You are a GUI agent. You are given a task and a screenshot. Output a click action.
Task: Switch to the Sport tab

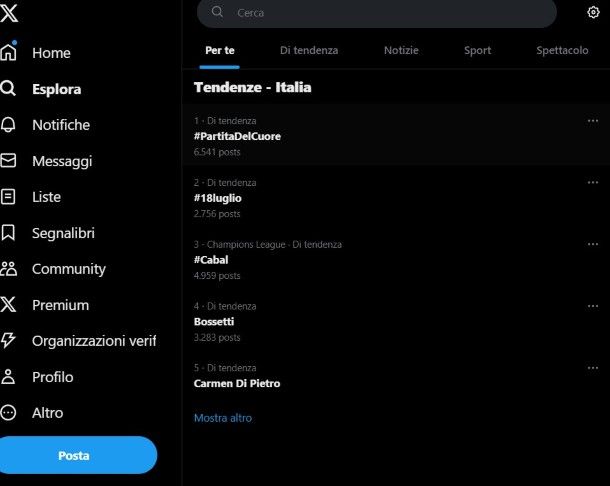coord(477,50)
